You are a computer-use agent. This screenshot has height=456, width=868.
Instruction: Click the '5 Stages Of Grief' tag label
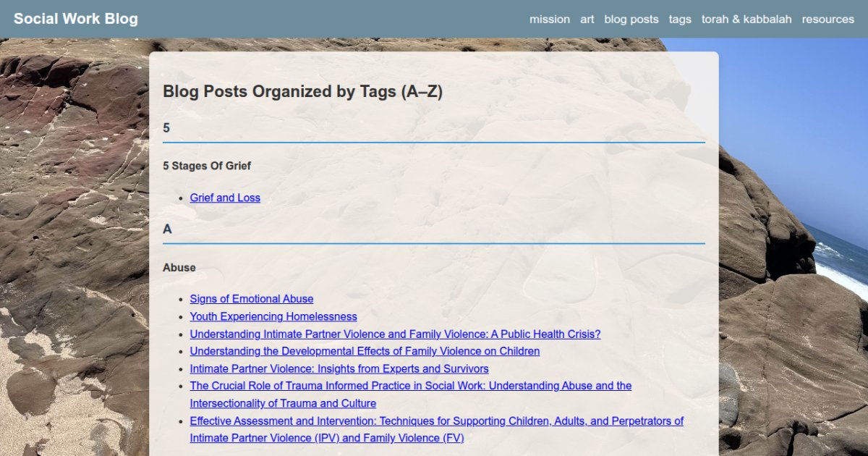coord(207,166)
